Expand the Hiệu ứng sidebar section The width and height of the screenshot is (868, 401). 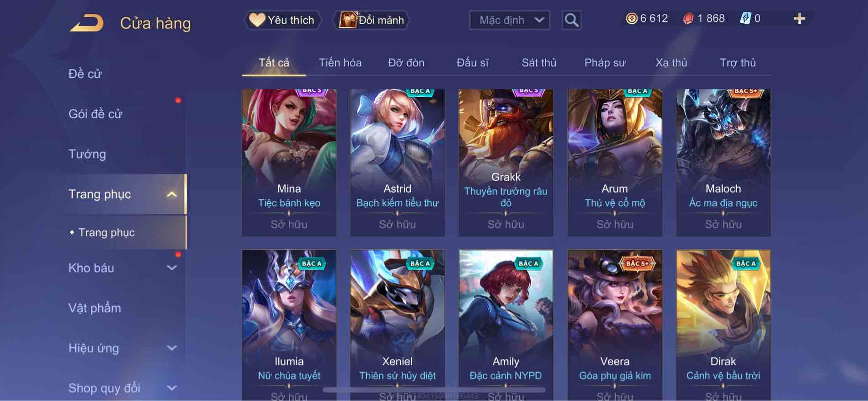[172, 348]
